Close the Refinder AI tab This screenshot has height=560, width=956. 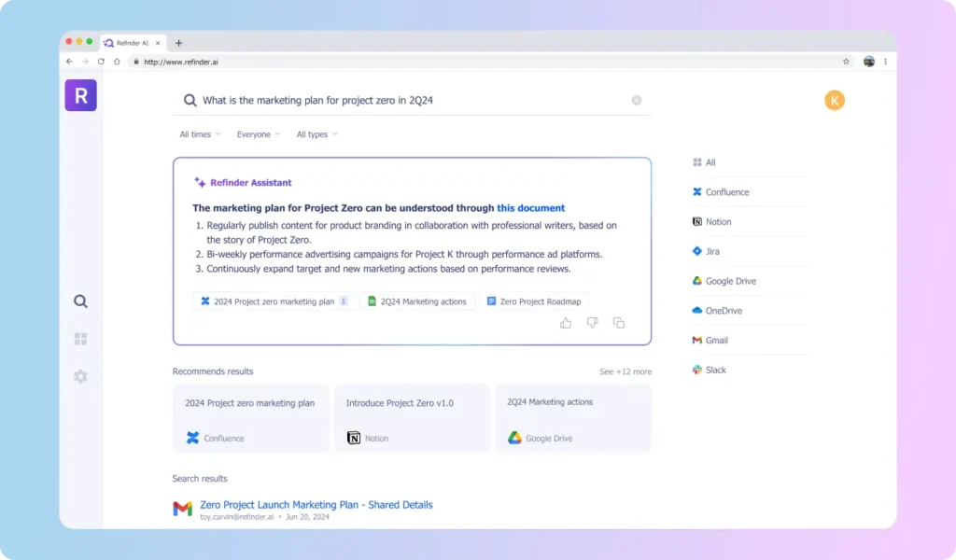pyautogui.click(x=158, y=43)
